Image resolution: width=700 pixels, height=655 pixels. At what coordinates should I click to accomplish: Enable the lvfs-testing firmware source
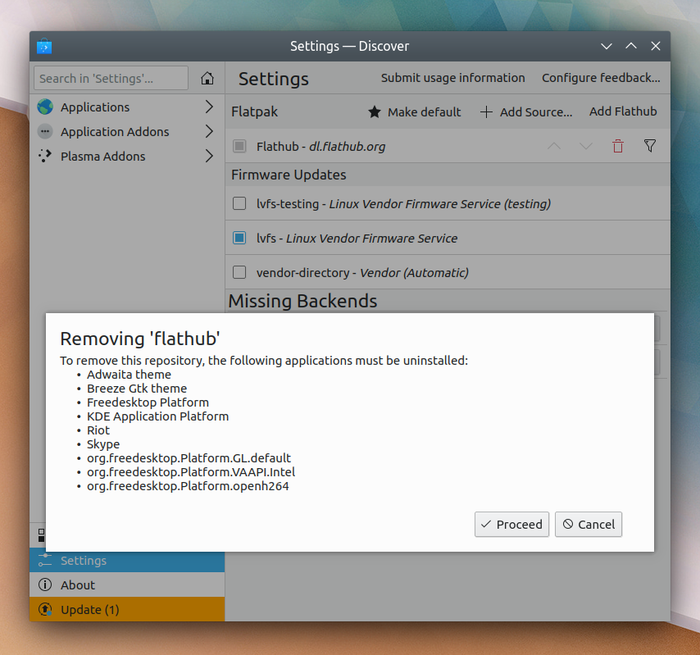[239, 204]
